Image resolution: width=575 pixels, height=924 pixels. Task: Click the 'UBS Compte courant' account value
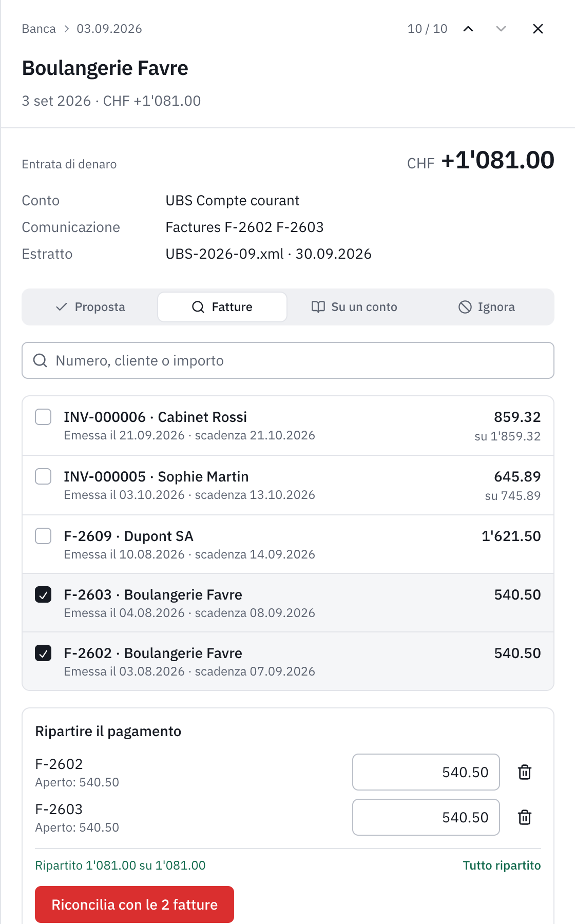click(233, 201)
